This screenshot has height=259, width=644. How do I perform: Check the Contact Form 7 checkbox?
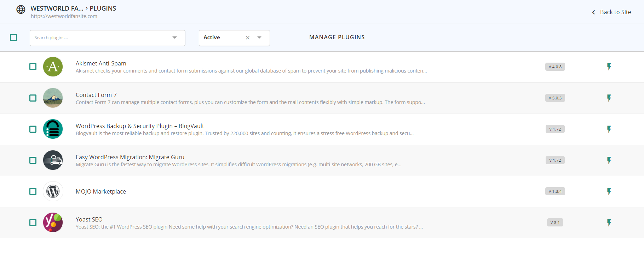point(33,98)
